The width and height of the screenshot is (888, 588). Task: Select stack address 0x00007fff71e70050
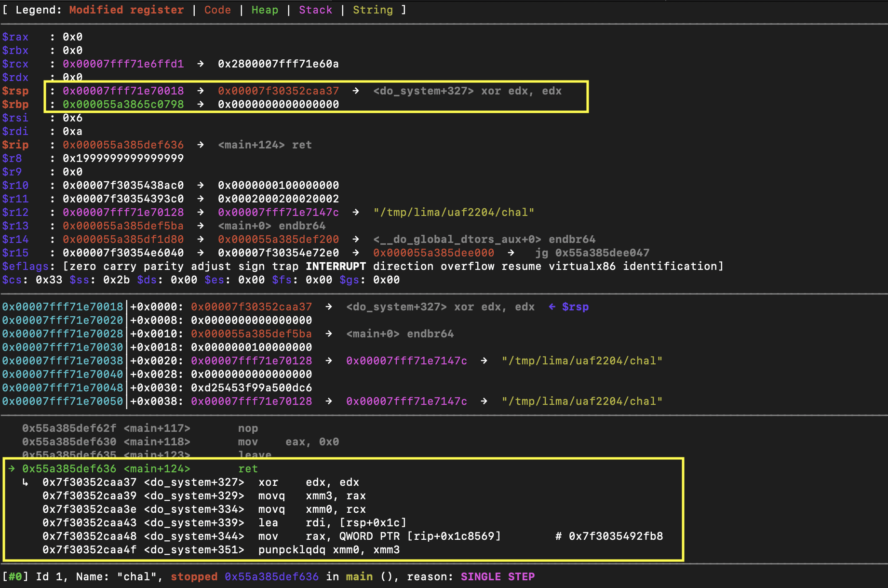63,401
